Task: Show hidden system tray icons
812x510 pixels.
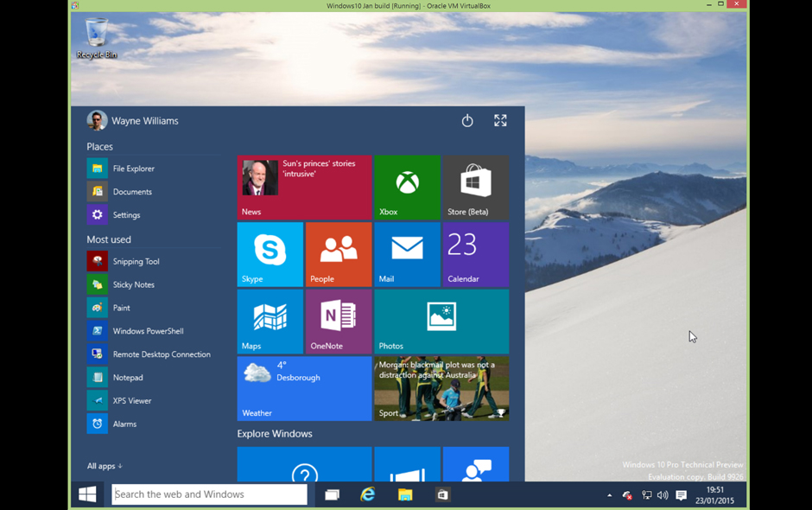Action: [x=610, y=495]
